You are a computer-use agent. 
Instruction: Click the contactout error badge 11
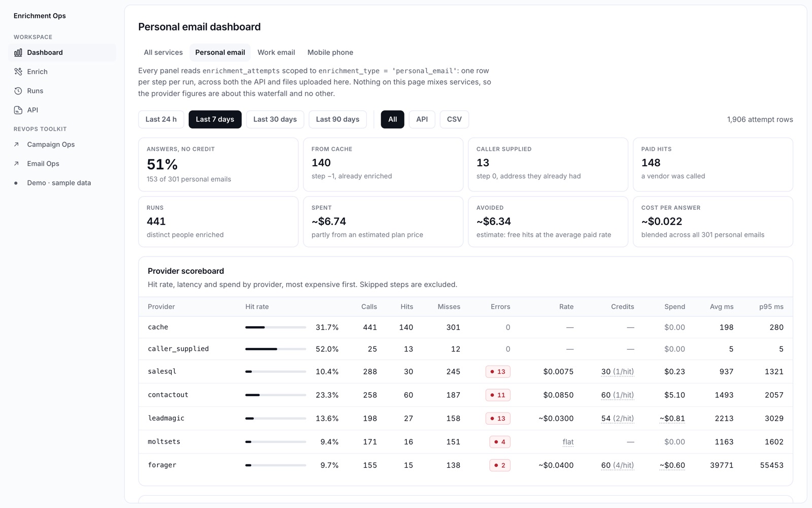(x=498, y=395)
